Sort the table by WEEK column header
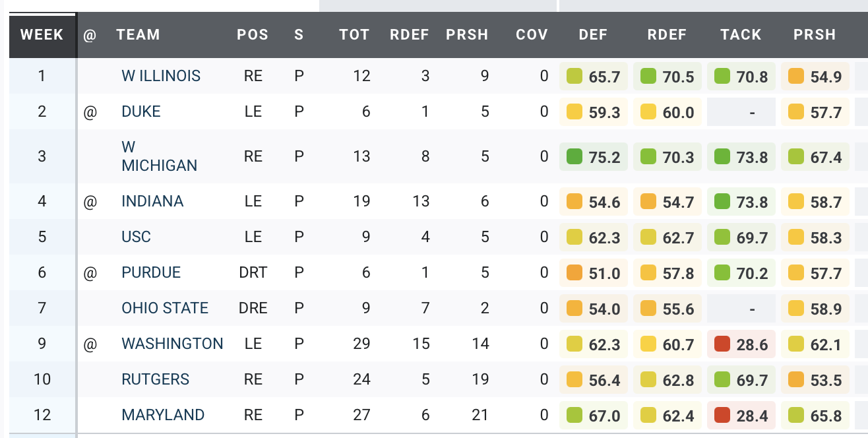This screenshot has width=868, height=438. (x=42, y=35)
